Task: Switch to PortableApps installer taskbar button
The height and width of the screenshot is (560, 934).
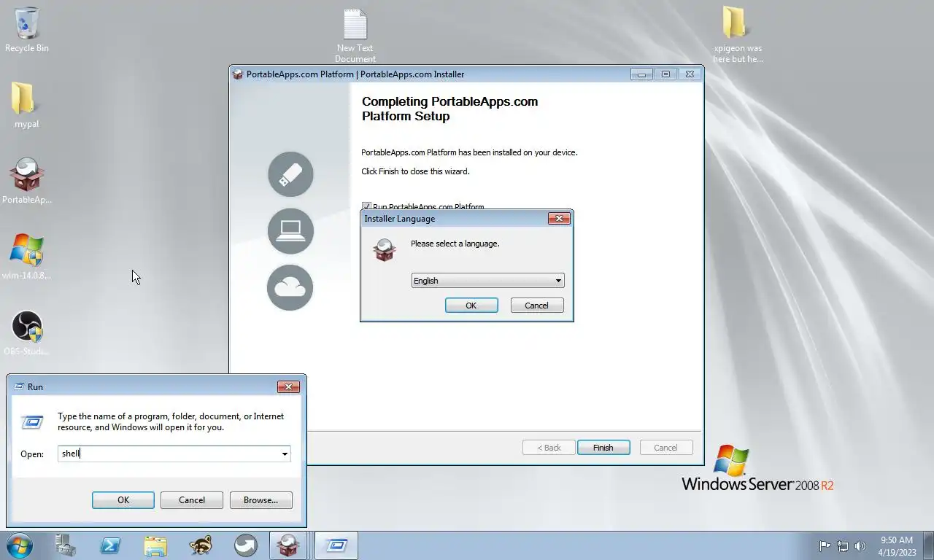Action: coord(288,545)
